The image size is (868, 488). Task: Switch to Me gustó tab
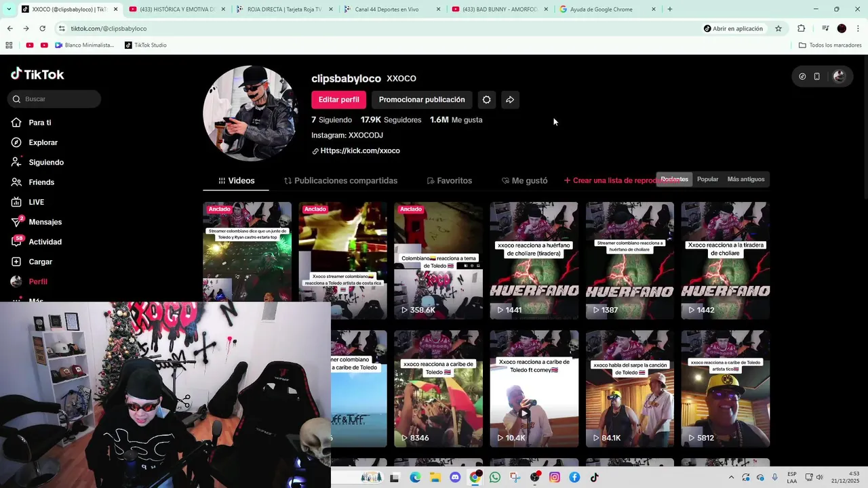click(524, 181)
